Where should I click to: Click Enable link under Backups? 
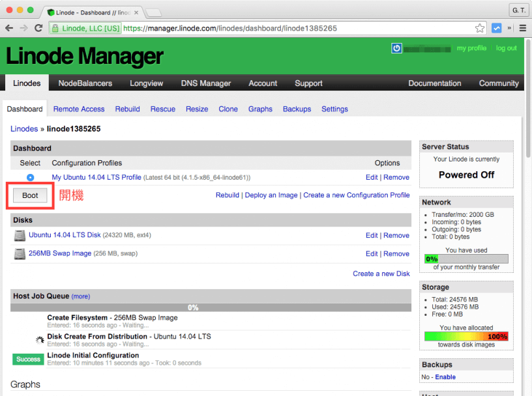coord(445,377)
